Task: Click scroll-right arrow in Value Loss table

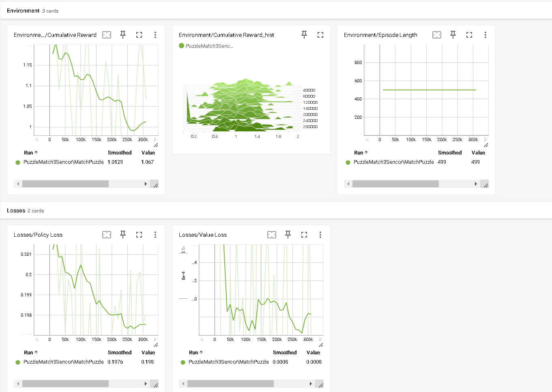Action: 311,384
